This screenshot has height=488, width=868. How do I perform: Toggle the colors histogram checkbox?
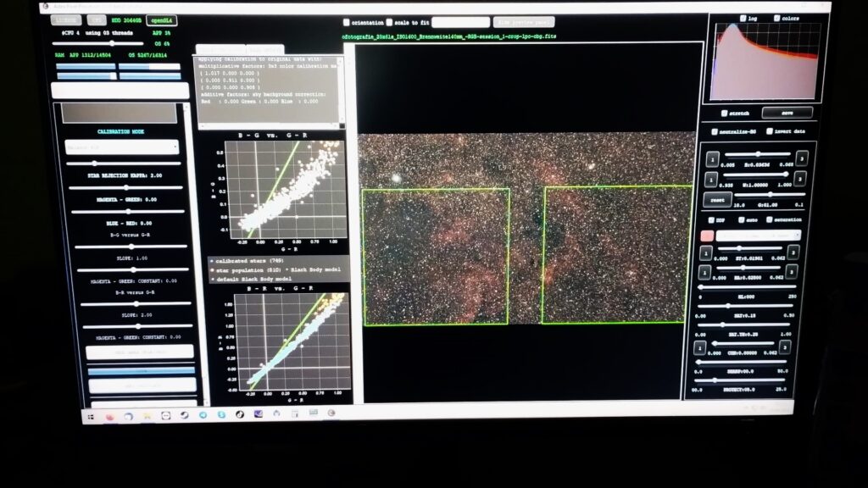point(776,18)
